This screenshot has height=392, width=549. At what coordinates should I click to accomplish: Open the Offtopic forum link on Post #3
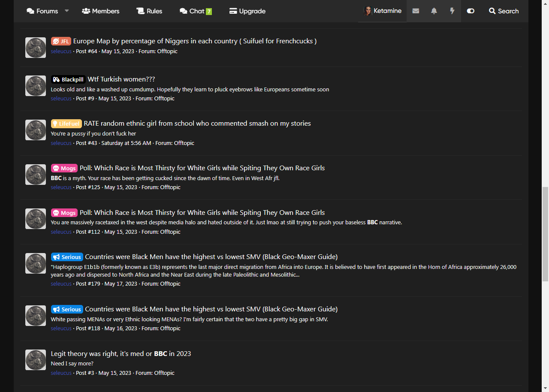164,373
